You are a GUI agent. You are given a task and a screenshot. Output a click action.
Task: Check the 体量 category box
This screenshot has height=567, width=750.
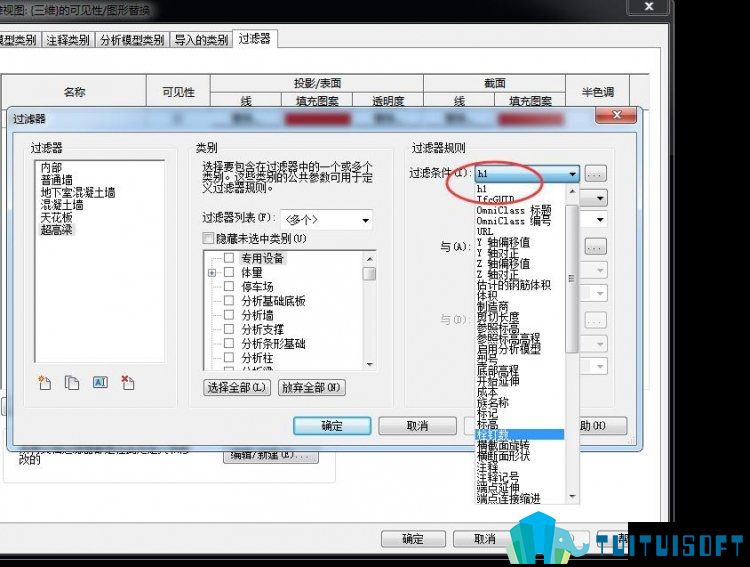tap(229, 272)
